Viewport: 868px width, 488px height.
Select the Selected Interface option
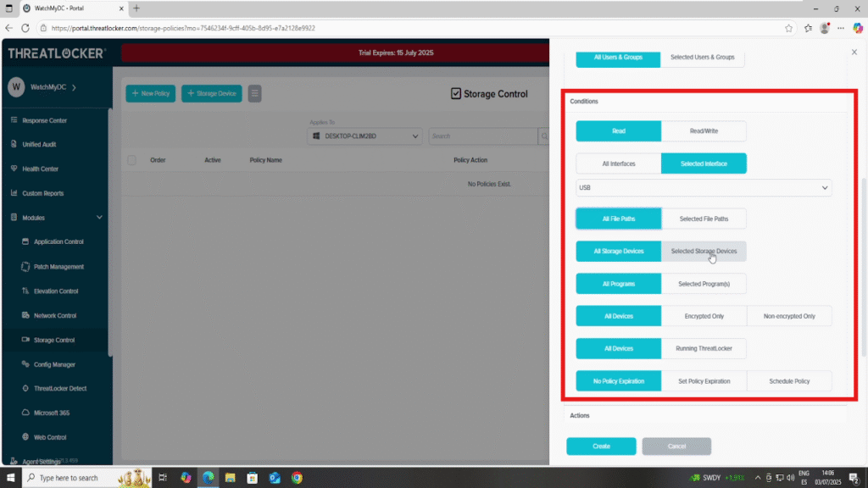click(704, 164)
